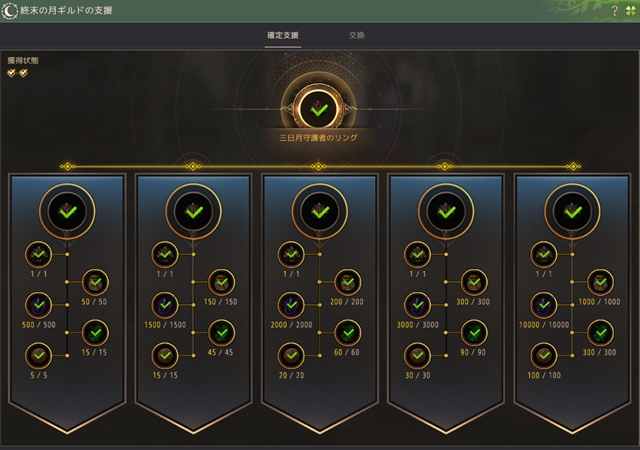Viewport: 640px width, 450px height.
Task: Click the 三日月守護者のリング label text
Action: (318, 138)
